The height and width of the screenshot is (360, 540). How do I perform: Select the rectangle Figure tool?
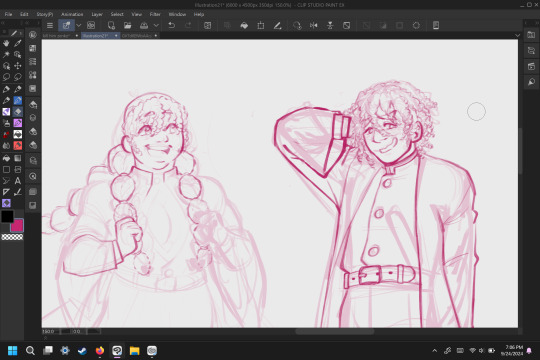[x=6, y=169]
